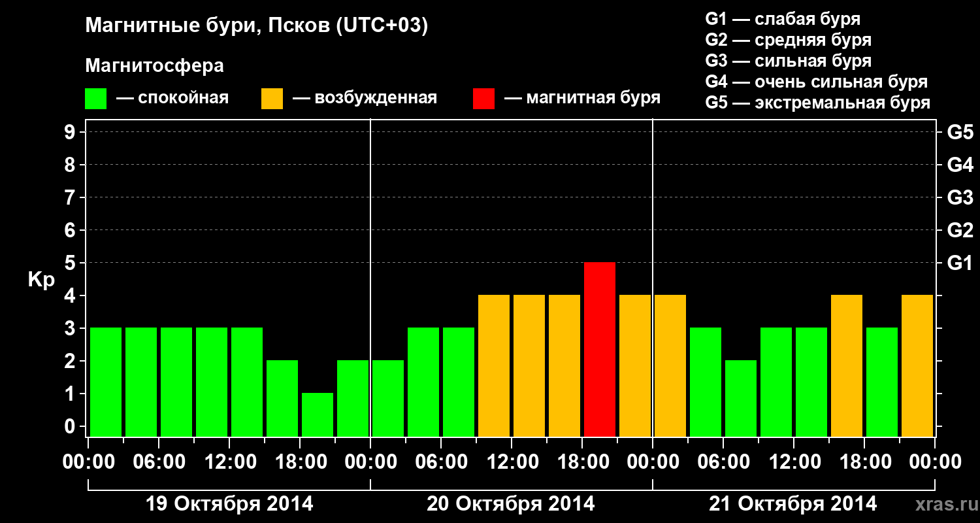Viewport: 980px width, 523px height.
Task: Click the right-axis 'G3' tick label
Action: (x=960, y=197)
